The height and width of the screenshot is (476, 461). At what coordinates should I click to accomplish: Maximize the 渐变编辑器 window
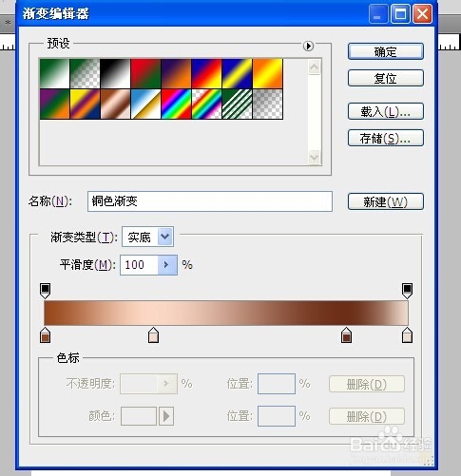click(400, 14)
